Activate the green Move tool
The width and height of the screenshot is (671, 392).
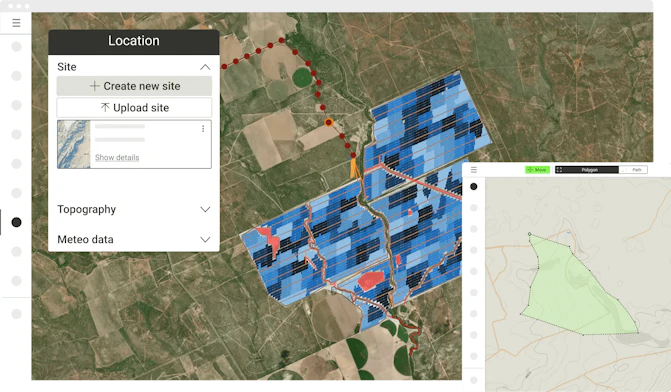tap(537, 170)
